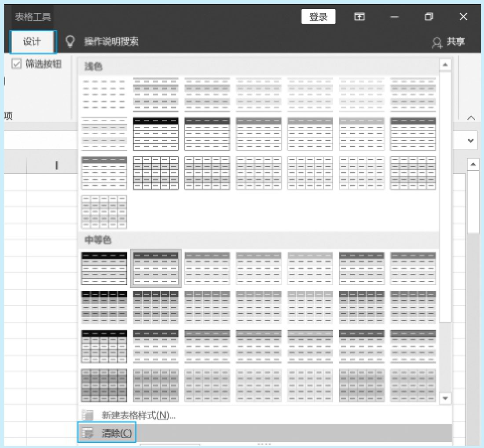The height and width of the screenshot is (448, 484).
Task: Choose 清除(C) to clear table style
Action: click(x=116, y=433)
